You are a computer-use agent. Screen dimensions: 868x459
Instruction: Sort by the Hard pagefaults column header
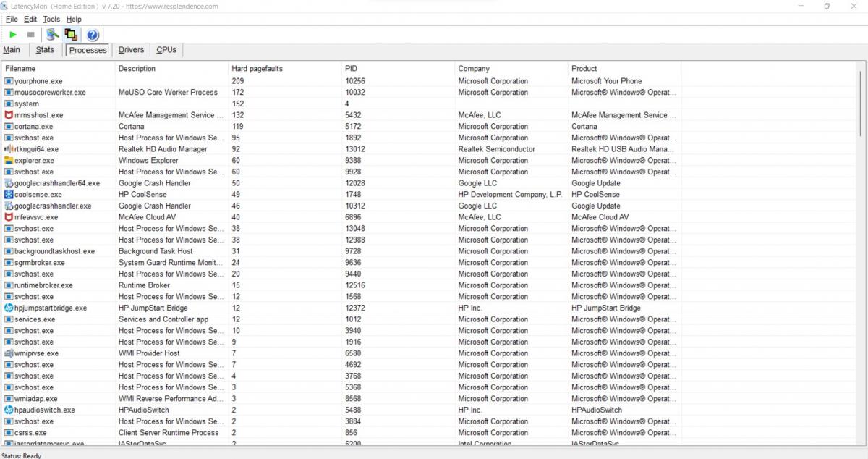[285, 69]
